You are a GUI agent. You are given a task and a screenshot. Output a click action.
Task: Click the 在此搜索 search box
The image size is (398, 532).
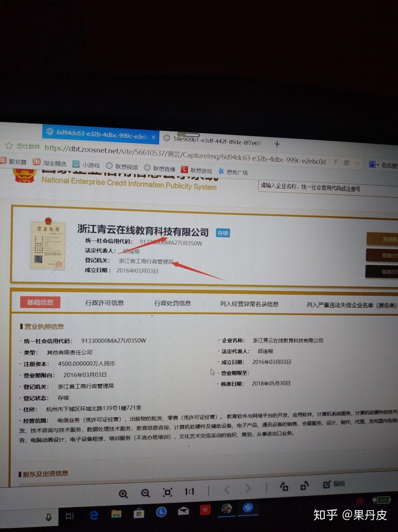coord(389,165)
